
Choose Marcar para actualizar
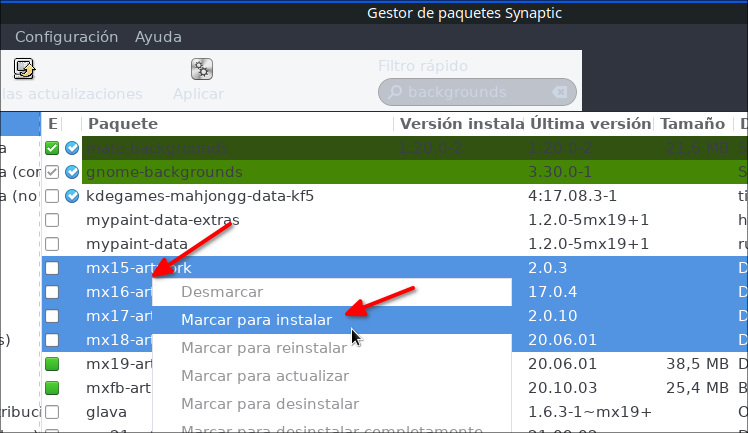point(332,376)
